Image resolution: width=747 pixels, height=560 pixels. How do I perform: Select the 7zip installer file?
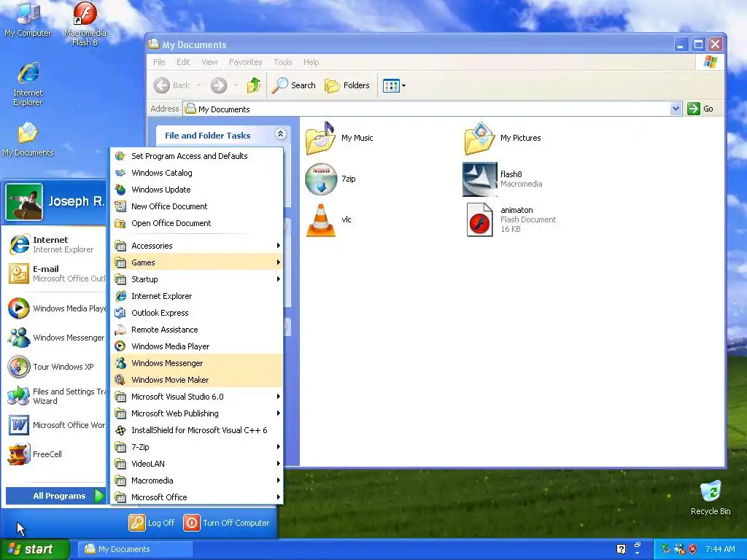[330, 179]
